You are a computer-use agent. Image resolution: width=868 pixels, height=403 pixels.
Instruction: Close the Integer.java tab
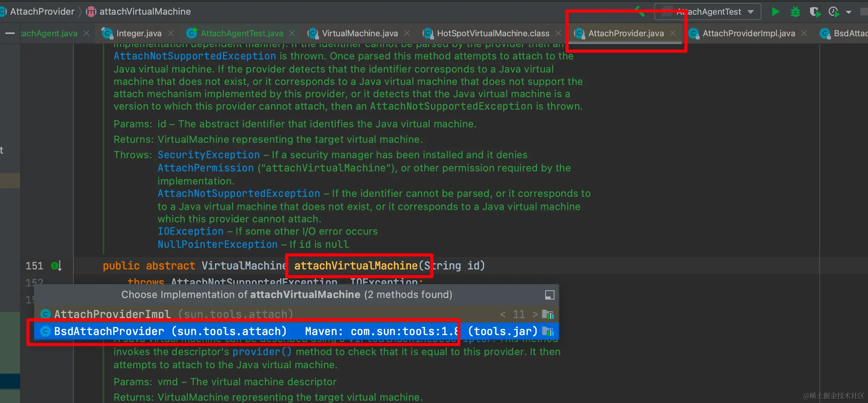tap(171, 34)
